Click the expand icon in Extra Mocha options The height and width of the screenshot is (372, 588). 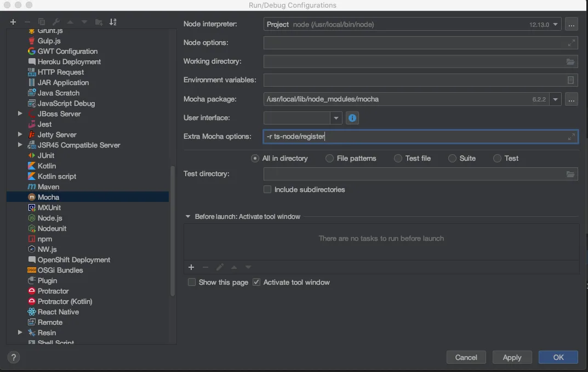pos(571,137)
